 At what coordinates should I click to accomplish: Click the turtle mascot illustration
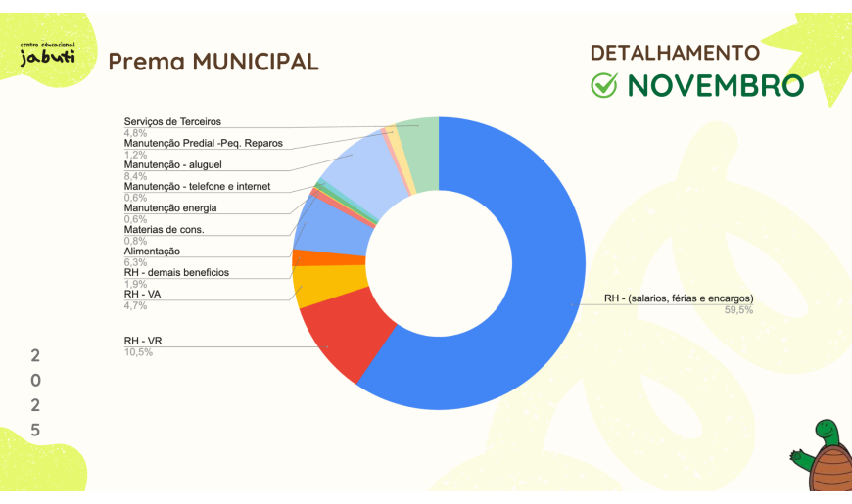click(x=822, y=456)
